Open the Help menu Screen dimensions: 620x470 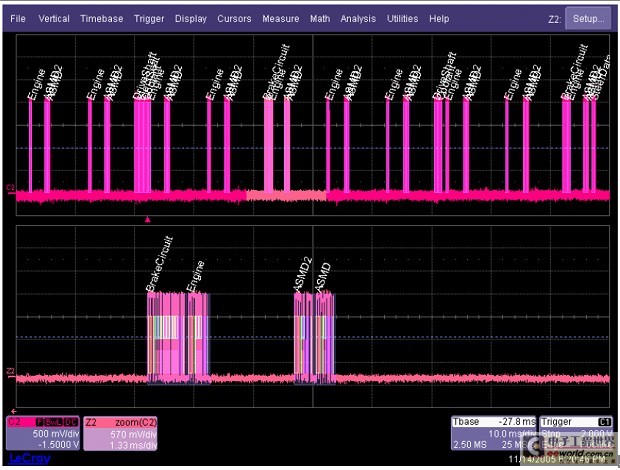[439, 19]
